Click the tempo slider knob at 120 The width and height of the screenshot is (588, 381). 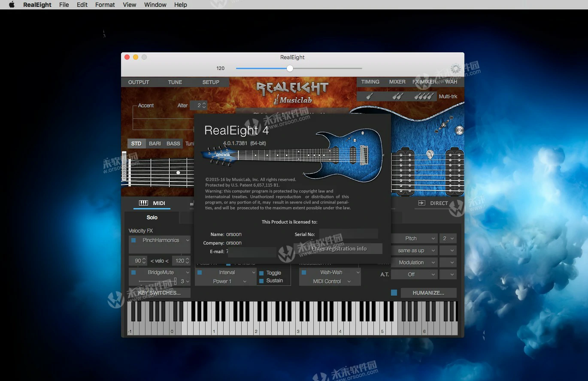[x=290, y=68]
